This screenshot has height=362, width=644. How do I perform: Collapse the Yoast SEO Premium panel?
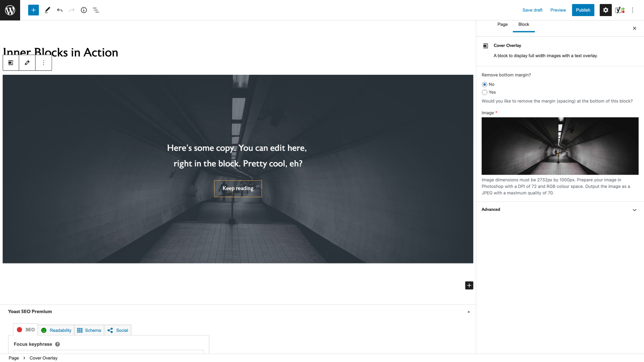[469, 312]
